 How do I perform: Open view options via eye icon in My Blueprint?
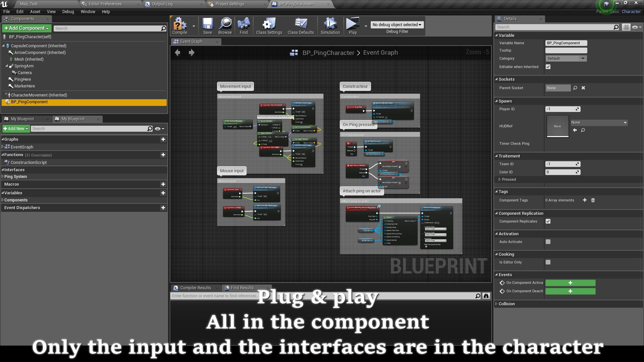click(158, 128)
